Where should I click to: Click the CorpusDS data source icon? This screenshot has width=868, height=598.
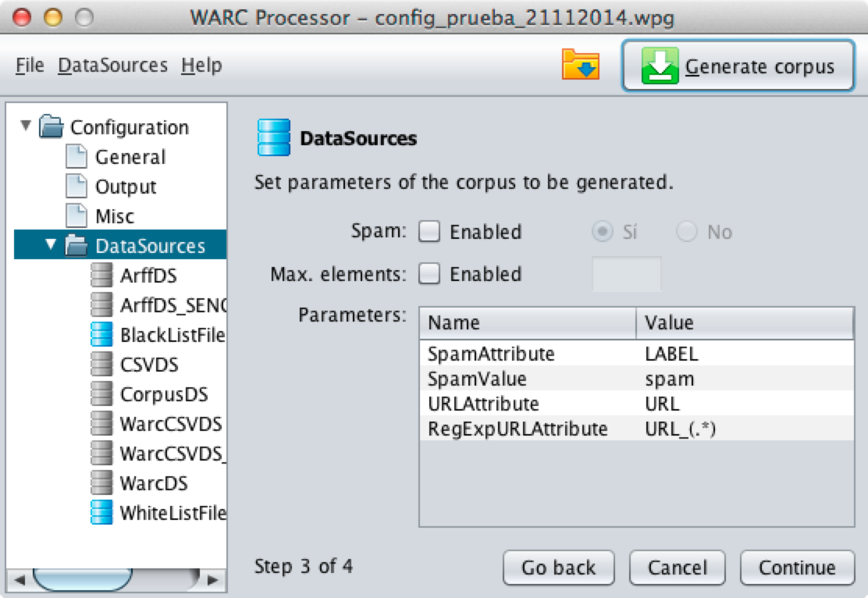click(x=101, y=394)
